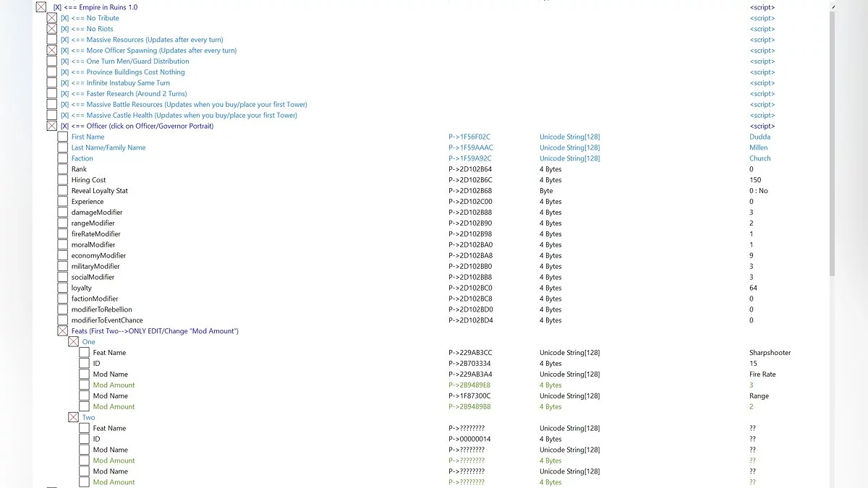
Task: Collapse the Officer script group checkbox
Action: click(52, 126)
